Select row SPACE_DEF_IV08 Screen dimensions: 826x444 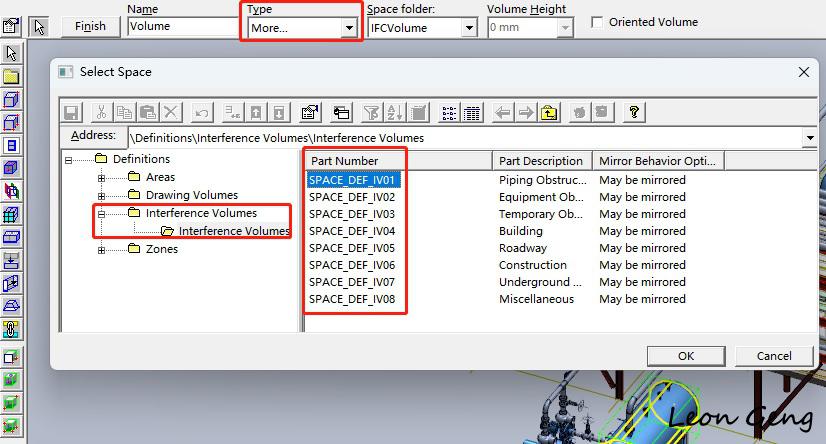(x=352, y=299)
